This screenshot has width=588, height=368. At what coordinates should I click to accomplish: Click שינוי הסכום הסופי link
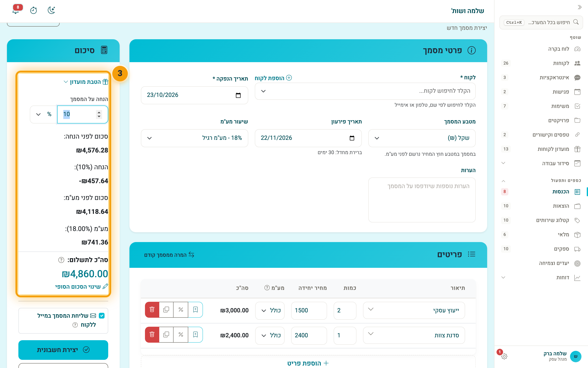pos(81,286)
